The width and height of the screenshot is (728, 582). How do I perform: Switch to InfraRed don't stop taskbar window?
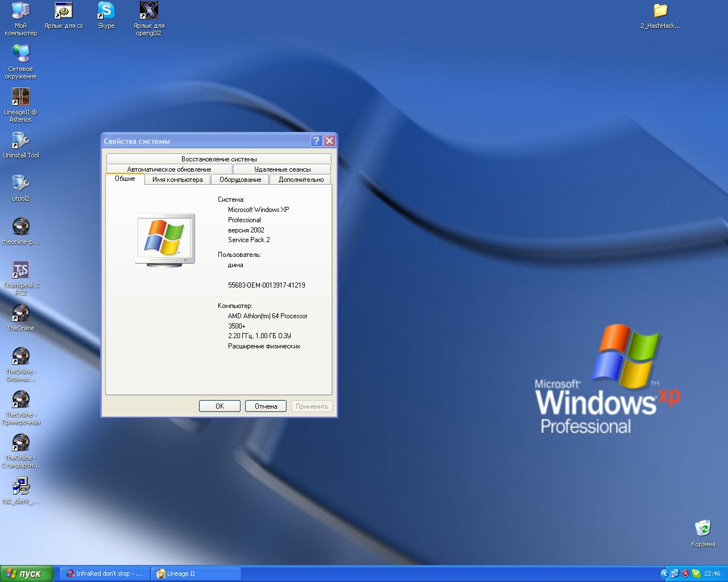click(x=104, y=573)
